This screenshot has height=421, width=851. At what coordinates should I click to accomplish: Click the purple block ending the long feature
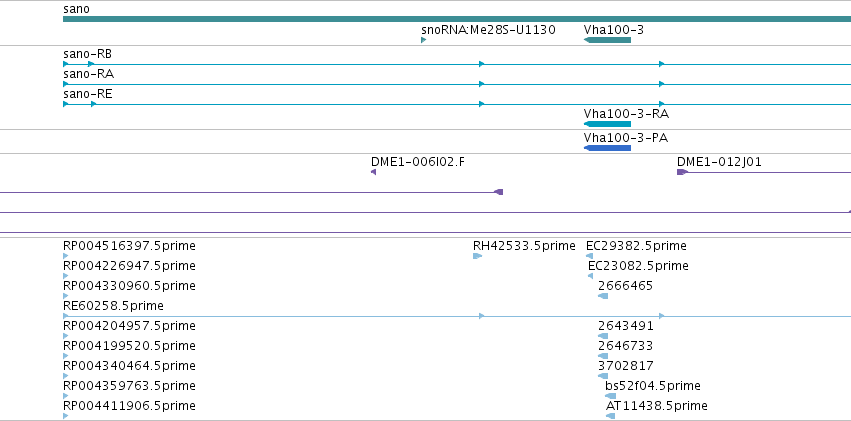[499, 192]
